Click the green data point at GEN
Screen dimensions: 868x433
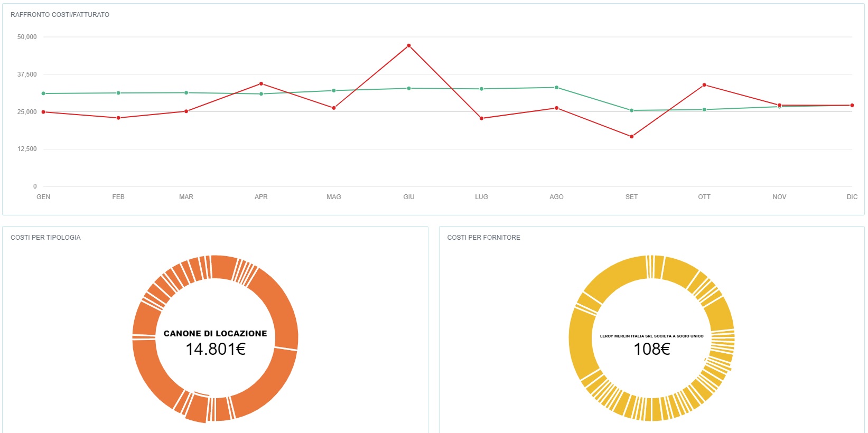pos(43,93)
